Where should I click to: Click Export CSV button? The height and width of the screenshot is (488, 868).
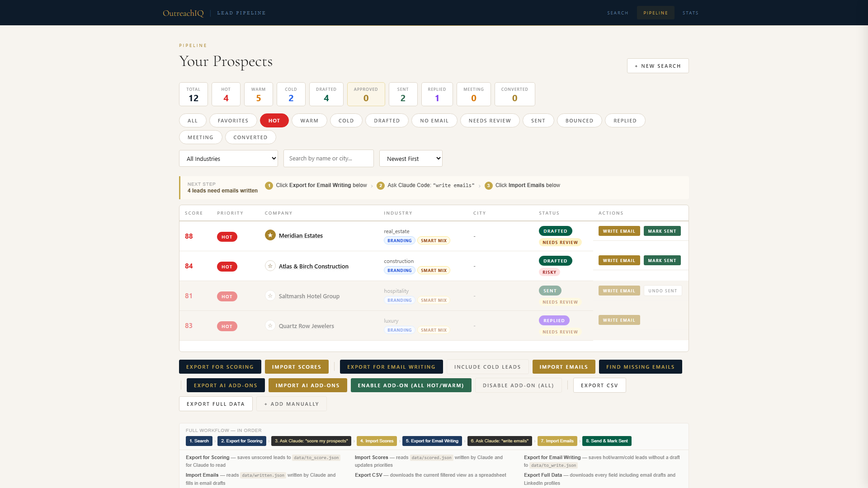[x=599, y=385]
